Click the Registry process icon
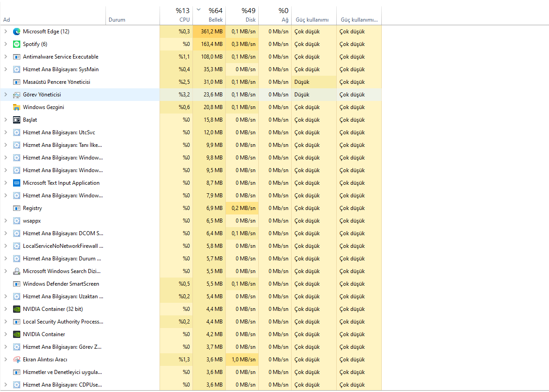 [x=17, y=208]
